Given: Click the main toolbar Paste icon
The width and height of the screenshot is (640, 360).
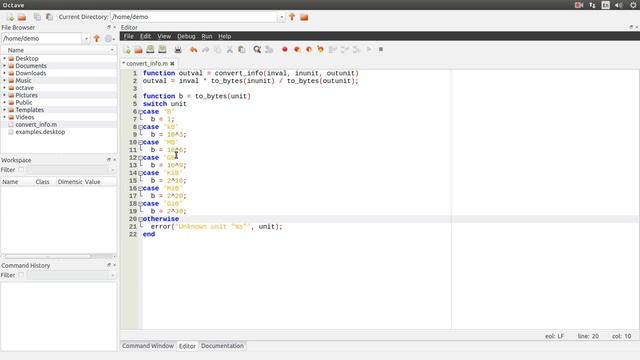Looking at the screenshot, I should tap(49, 17).
